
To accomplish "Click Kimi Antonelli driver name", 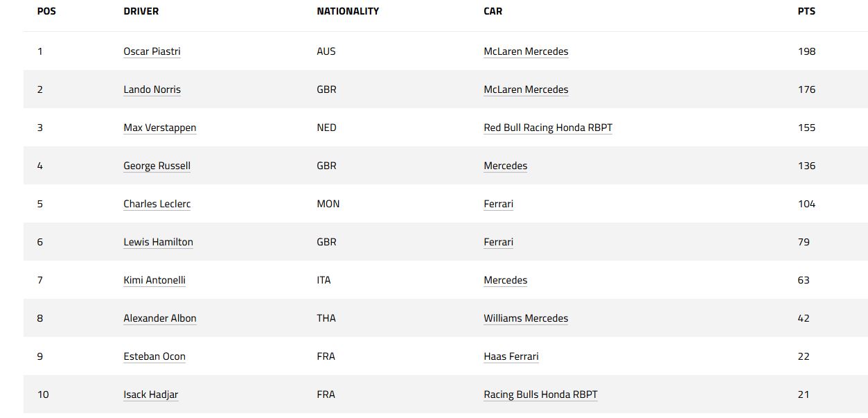I will [x=154, y=280].
